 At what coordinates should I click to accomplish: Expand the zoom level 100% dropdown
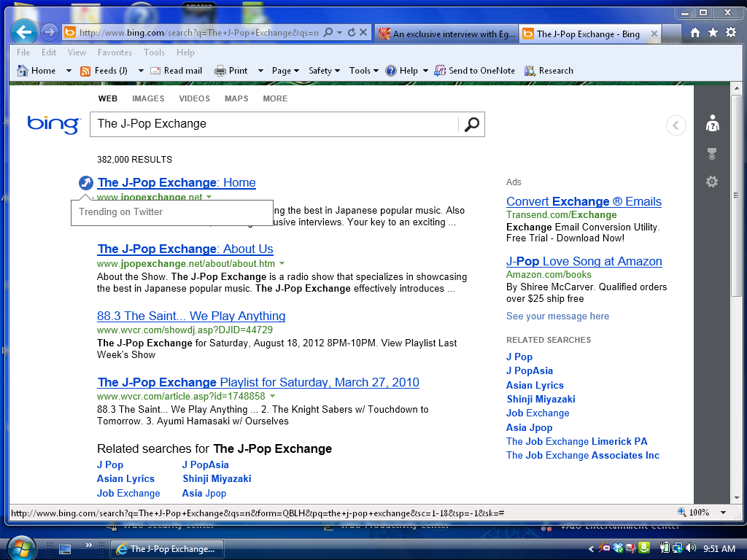pyautogui.click(x=722, y=513)
